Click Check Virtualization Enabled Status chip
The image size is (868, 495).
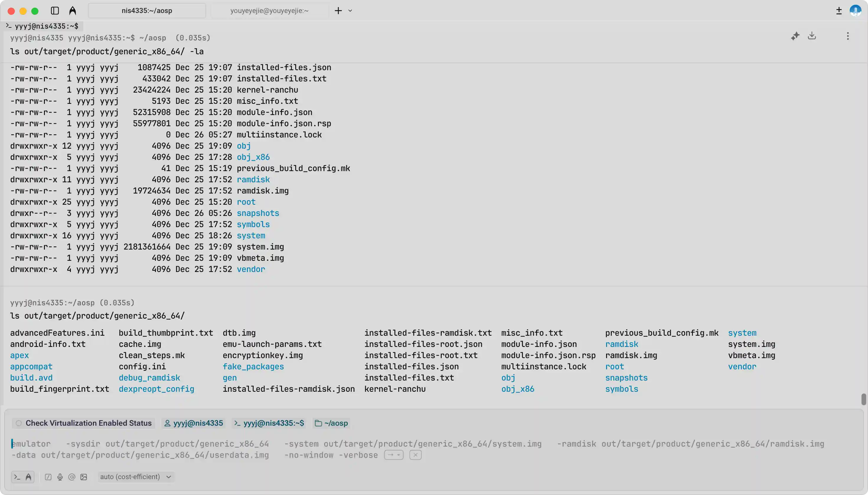84,423
